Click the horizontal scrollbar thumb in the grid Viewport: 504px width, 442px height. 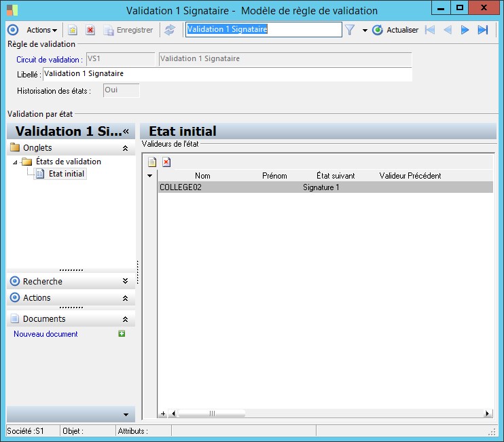coord(212,413)
